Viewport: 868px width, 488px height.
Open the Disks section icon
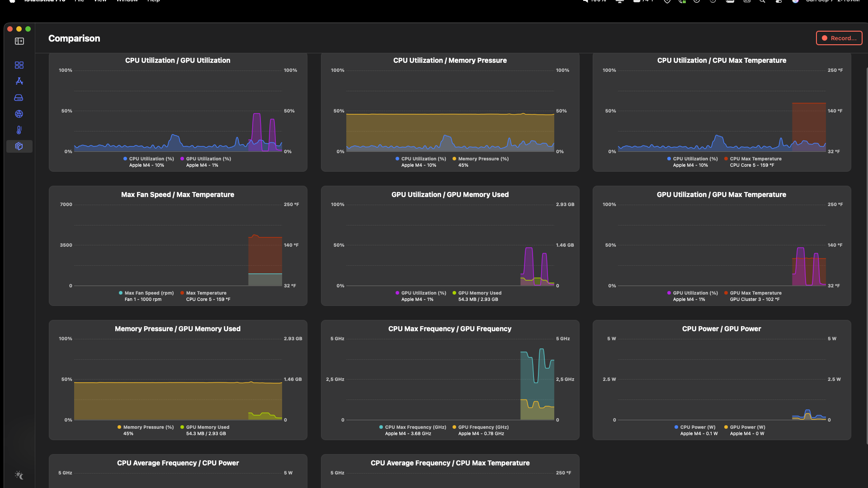coord(19,98)
